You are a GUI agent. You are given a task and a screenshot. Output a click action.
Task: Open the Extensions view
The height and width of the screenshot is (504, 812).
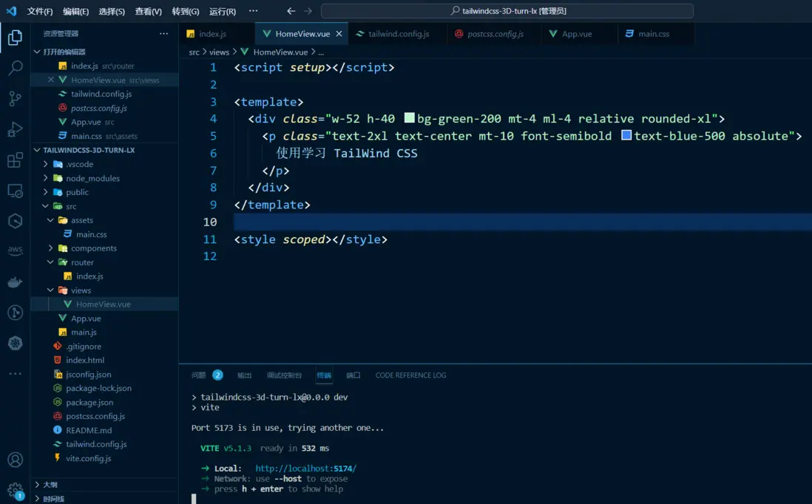pyautogui.click(x=15, y=160)
